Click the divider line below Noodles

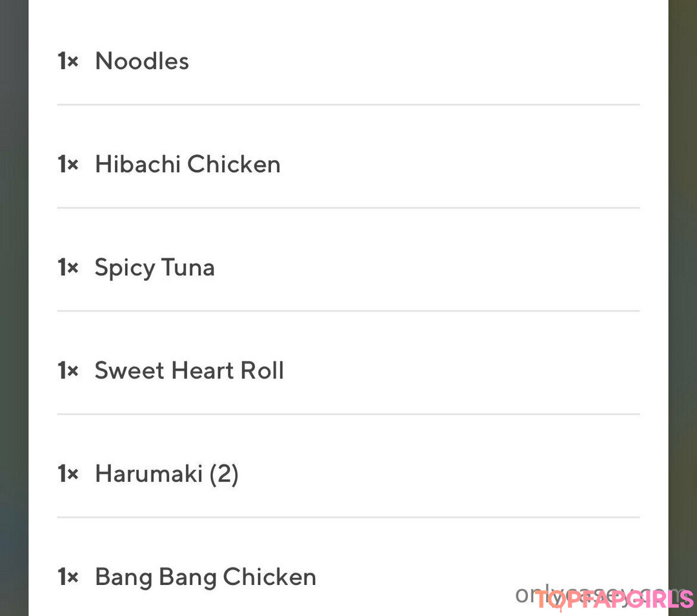coord(348,104)
